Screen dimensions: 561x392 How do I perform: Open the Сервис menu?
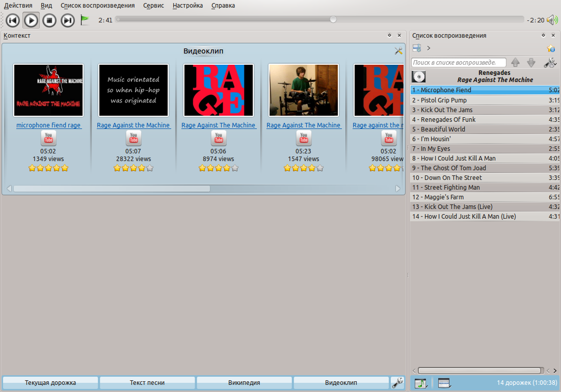coord(153,6)
